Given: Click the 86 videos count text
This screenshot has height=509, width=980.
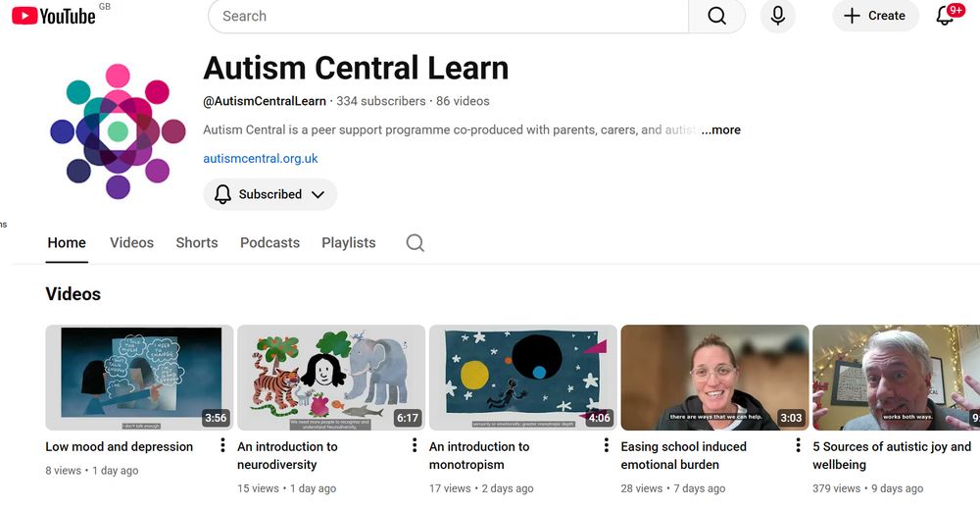Looking at the screenshot, I should click(x=463, y=101).
